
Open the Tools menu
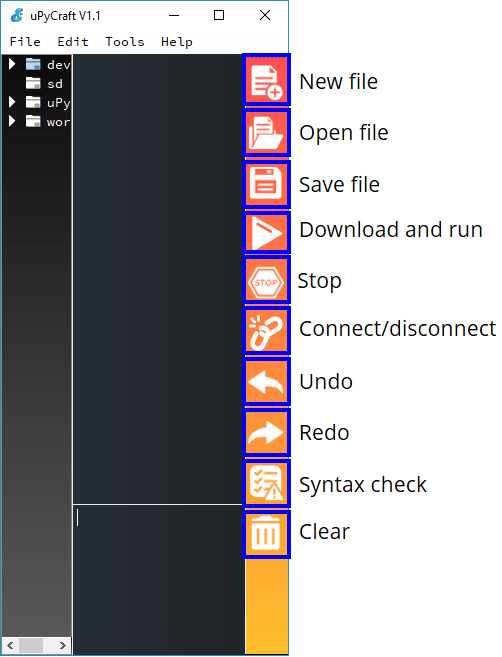124,41
